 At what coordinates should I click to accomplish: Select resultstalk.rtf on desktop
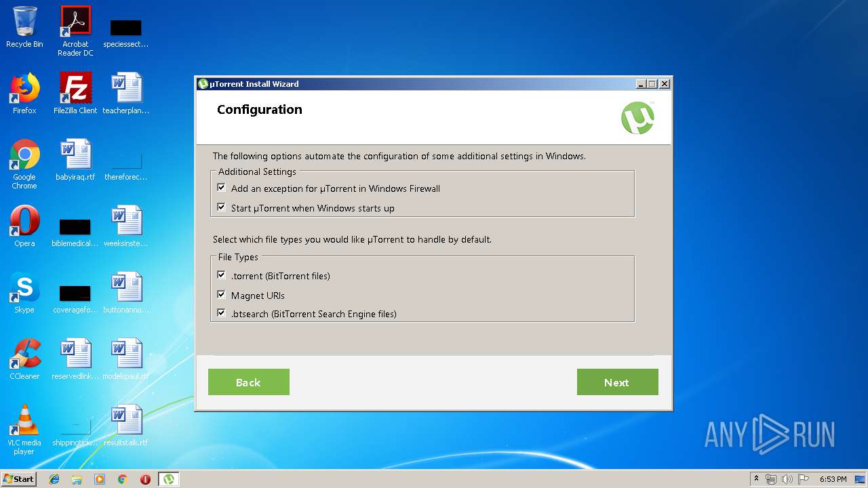pos(126,426)
